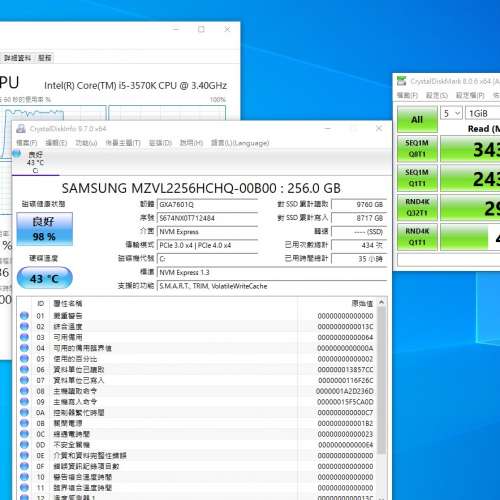The width and height of the screenshot is (500, 500).
Task: Click status orb for SMART attribute 04
Action: (24, 348)
